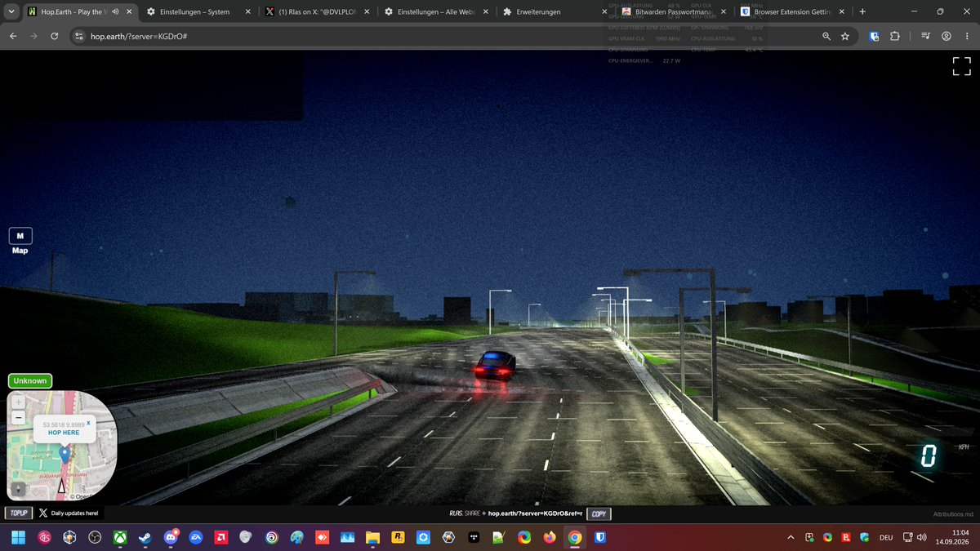Toggle the minimap compass orientation button
This screenshot has width=980, height=551.
pos(19,488)
